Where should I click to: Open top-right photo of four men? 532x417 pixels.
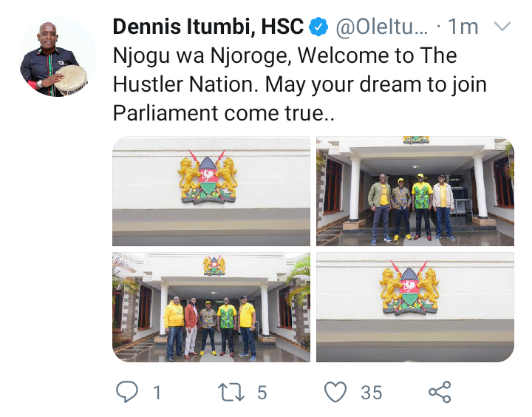(x=415, y=191)
